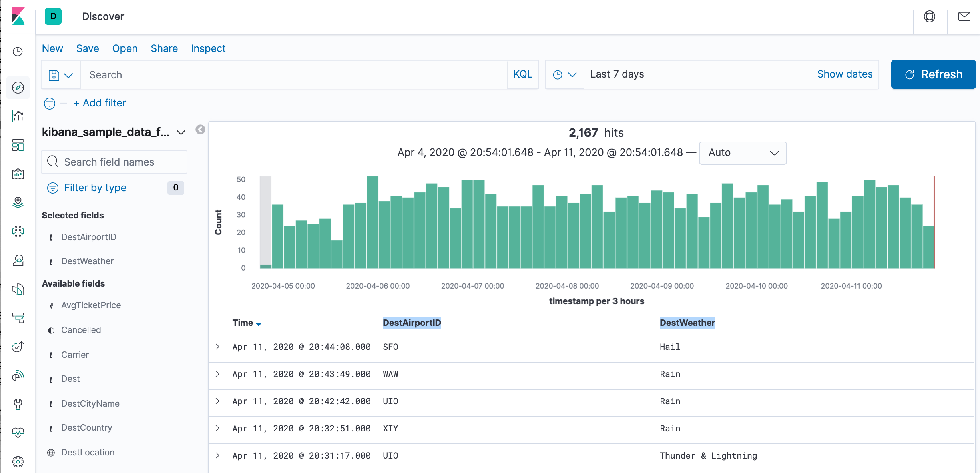Select the DestAirportID selected field
This screenshot has height=473, width=980.
click(88, 237)
